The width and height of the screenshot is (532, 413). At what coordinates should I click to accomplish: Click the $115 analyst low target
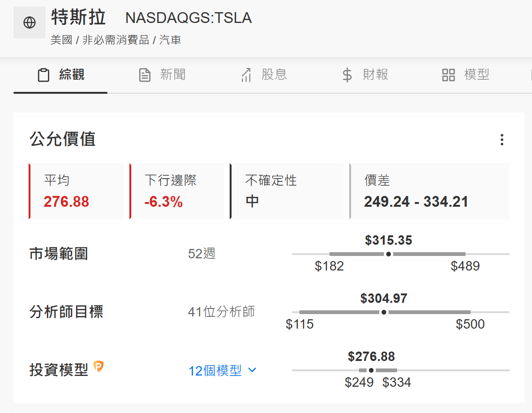click(x=300, y=324)
